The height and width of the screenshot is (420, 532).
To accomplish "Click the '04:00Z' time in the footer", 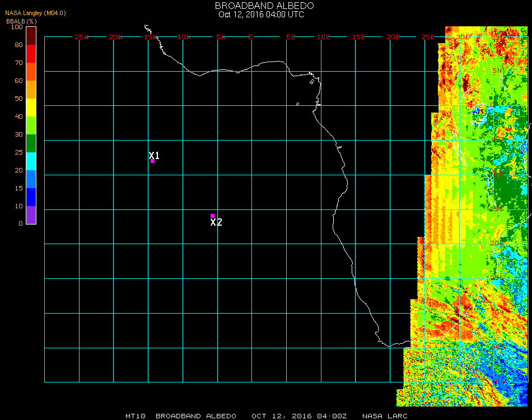I will click(332, 416).
